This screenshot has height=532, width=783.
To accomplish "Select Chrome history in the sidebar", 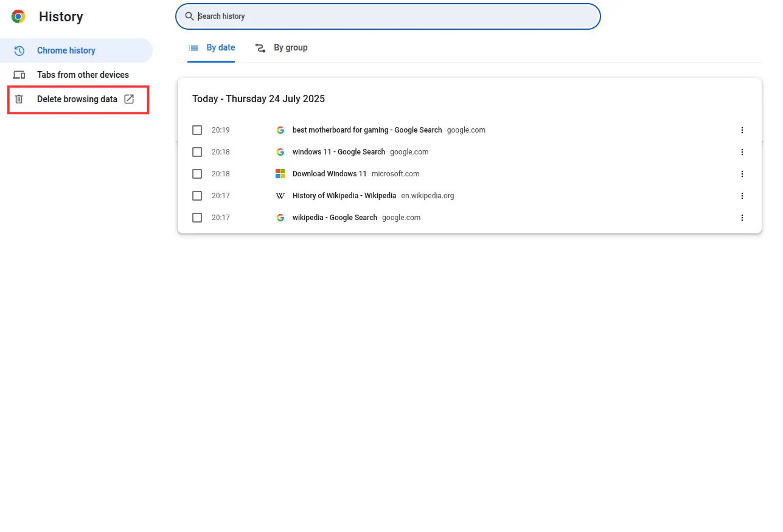I will click(x=66, y=50).
